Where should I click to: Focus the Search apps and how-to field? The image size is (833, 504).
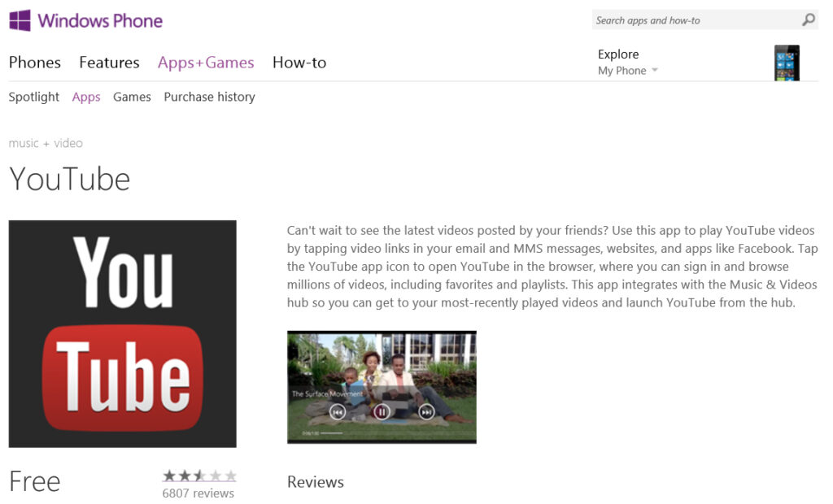[696, 20]
